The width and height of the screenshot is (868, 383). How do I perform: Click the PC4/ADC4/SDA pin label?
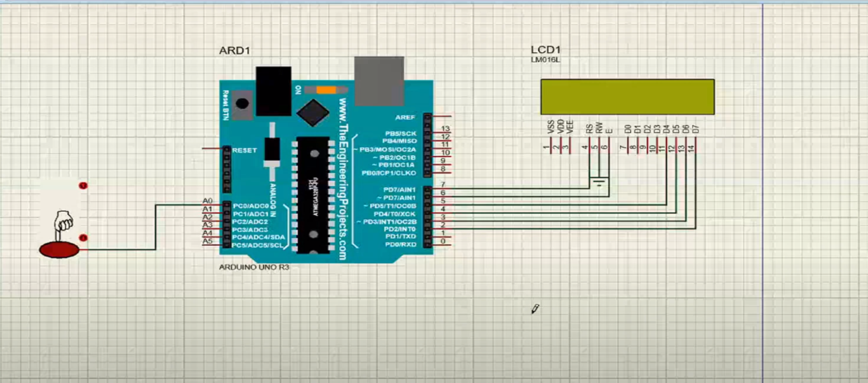[258, 237]
